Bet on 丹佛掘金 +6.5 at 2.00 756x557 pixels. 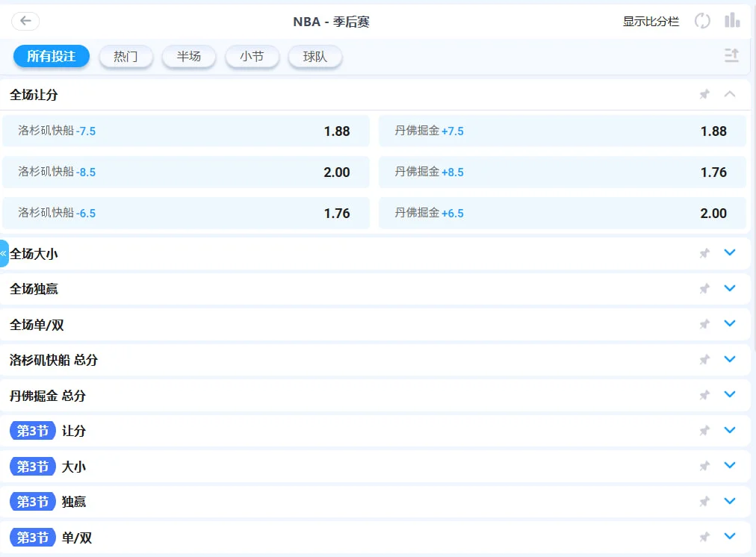(562, 214)
